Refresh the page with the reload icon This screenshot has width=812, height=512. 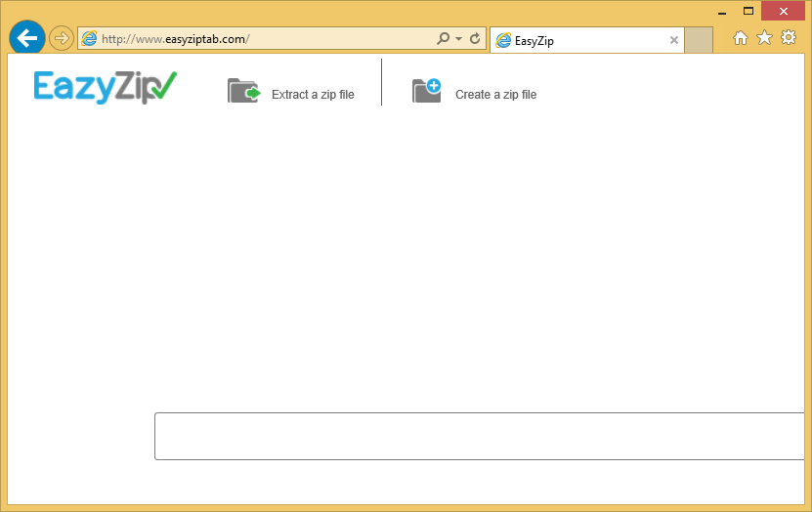[475, 38]
